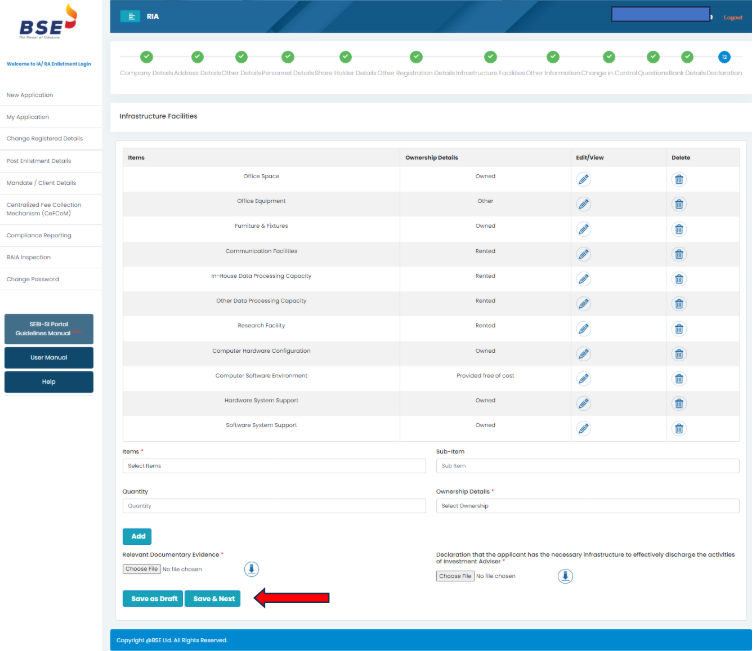This screenshot has width=753, height=651.
Task: Expand the Select Ownership dropdown
Action: point(587,506)
